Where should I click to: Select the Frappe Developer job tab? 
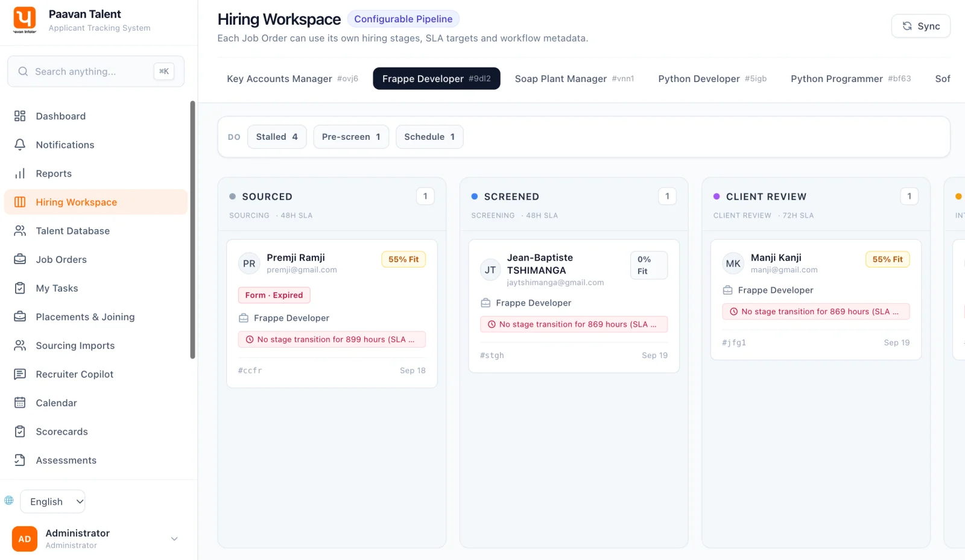437,78
